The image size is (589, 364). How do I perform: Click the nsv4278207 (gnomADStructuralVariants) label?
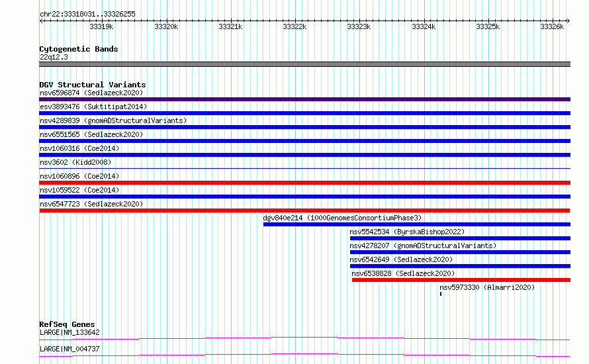423,246
